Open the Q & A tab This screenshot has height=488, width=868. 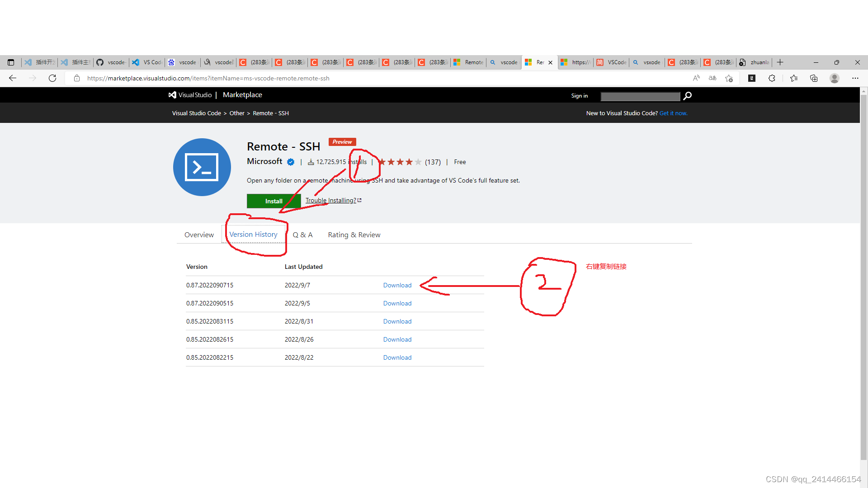(302, 235)
